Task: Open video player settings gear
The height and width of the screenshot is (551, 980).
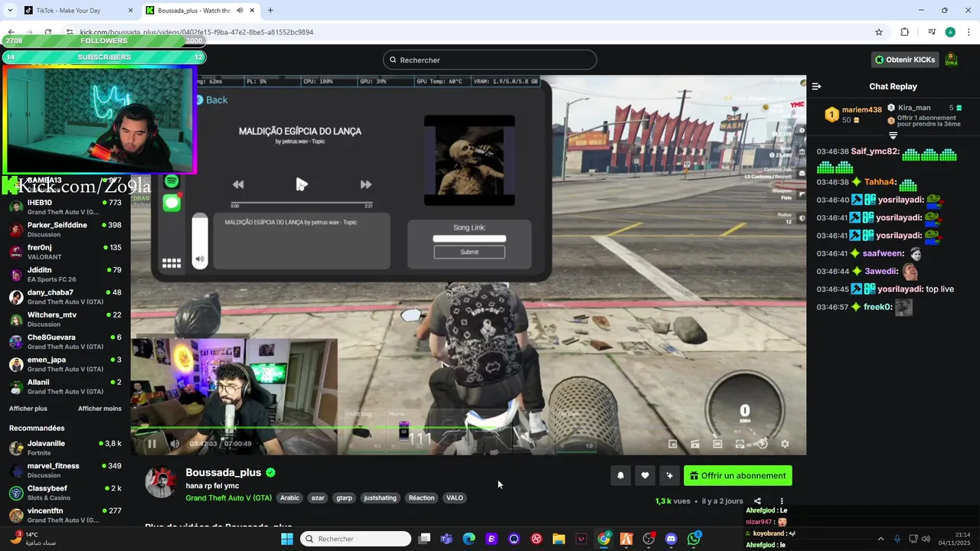Action: (x=785, y=443)
